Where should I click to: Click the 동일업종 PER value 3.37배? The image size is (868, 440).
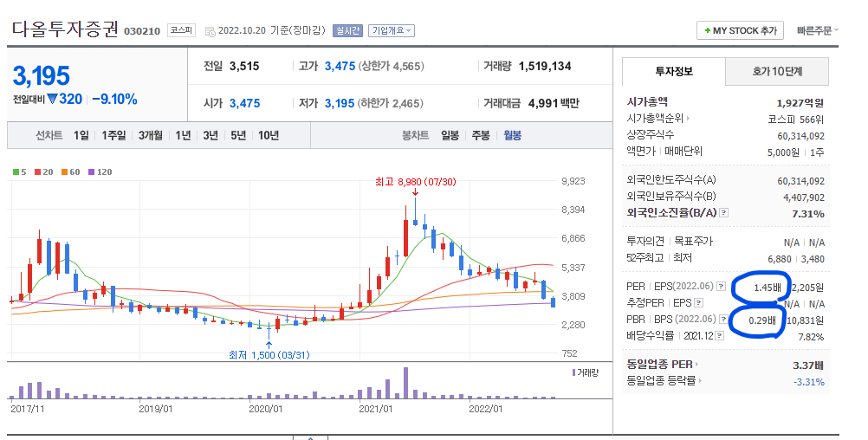click(x=809, y=366)
